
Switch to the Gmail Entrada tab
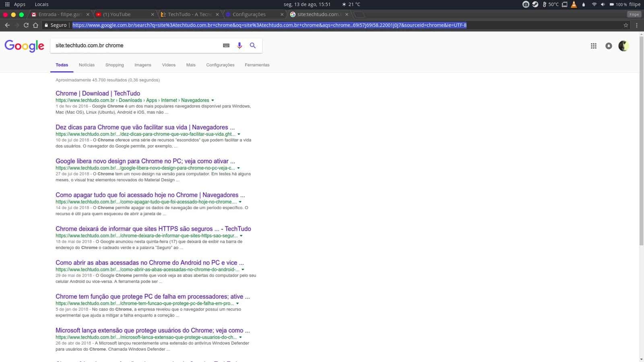click(x=60, y=14)
